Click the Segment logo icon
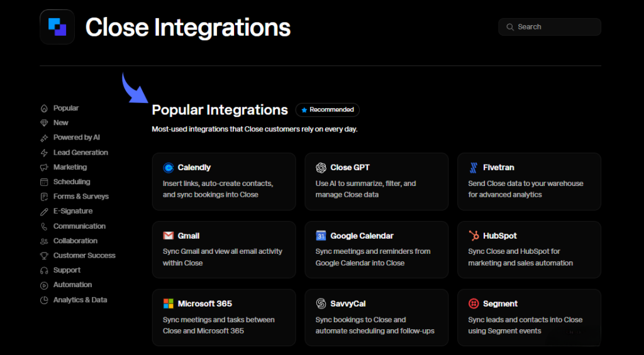This screenshot has width=644, height=355. coord(474,304)
